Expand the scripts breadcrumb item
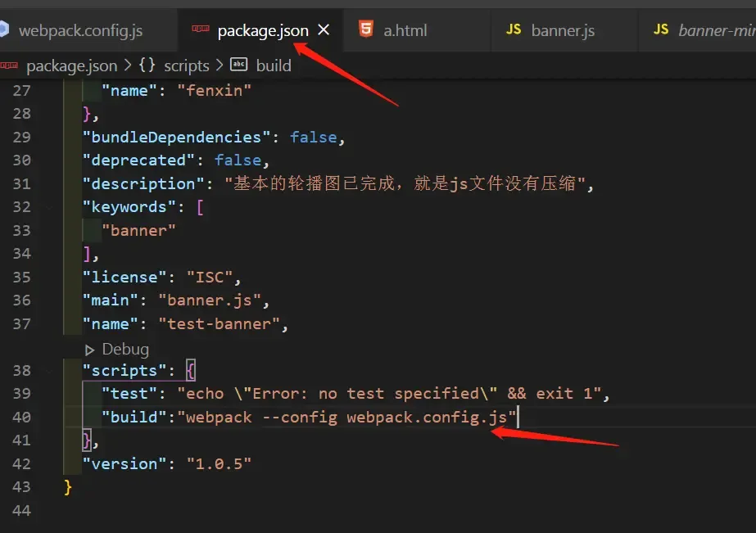 point(186,65)
